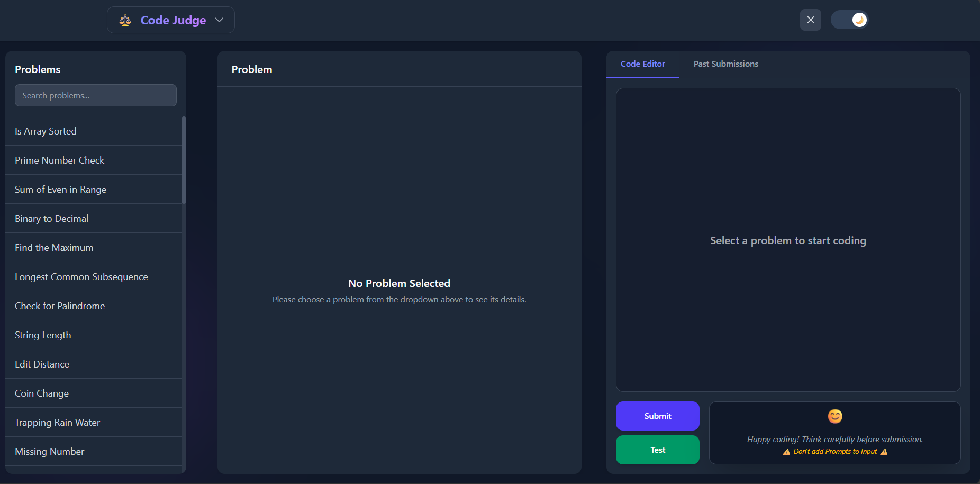This screenshot has height=484, width=980.
Task: Open the Trapping Rain Water problem
Action: [x=58, y=423]
